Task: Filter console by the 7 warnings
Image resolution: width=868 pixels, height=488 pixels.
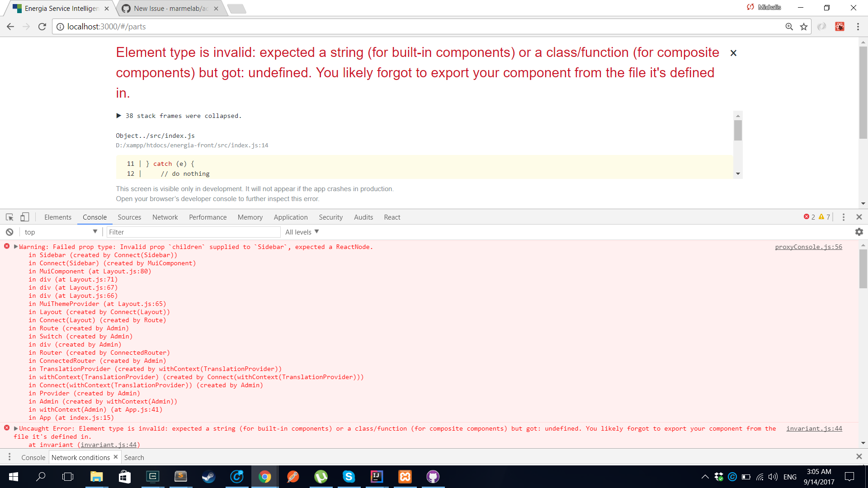Action: pos(824,217)
